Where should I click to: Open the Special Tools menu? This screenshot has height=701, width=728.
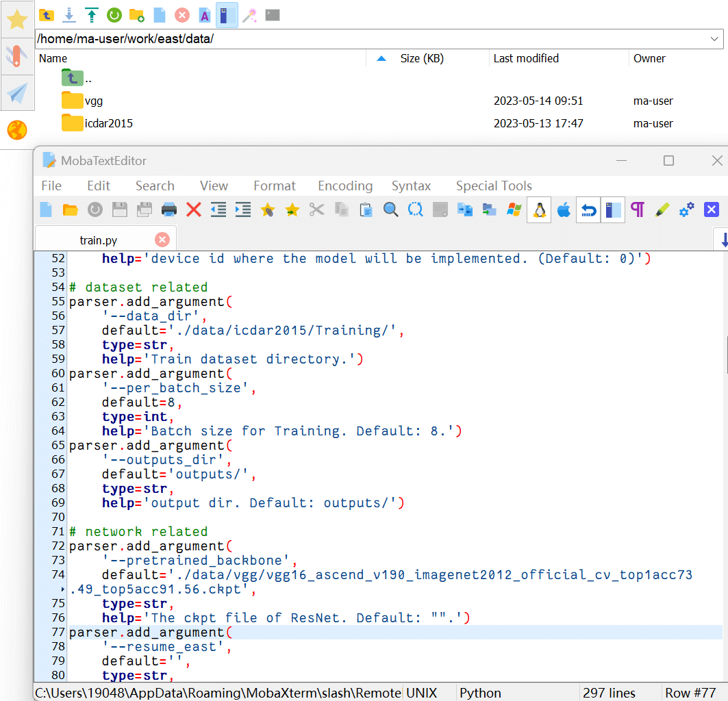click(x=494, y=186)
